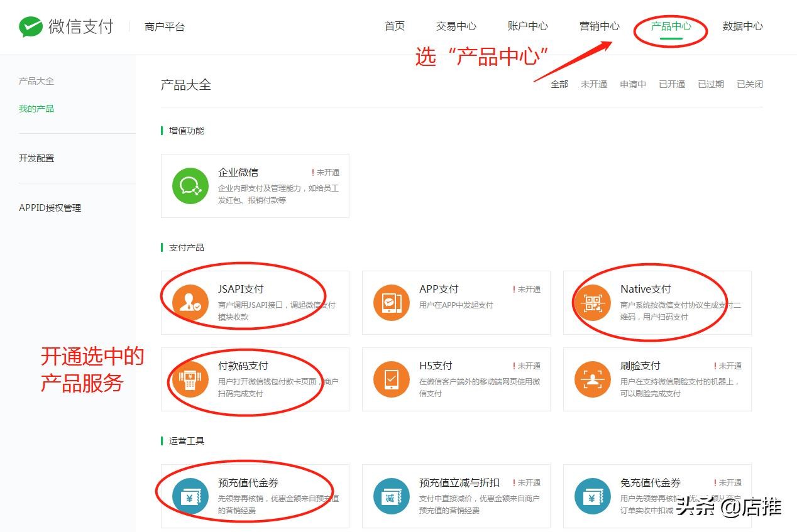Image resolution: width=797 pixels, height=532 pixels.
Task: Switch to 账户中心 menu
Action: (527, 26)
